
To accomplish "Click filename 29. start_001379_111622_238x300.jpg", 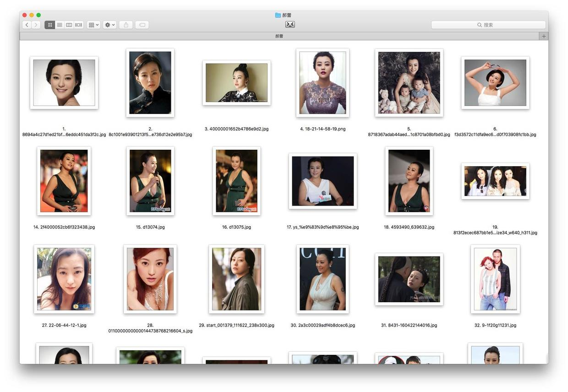I will (236, 325).
